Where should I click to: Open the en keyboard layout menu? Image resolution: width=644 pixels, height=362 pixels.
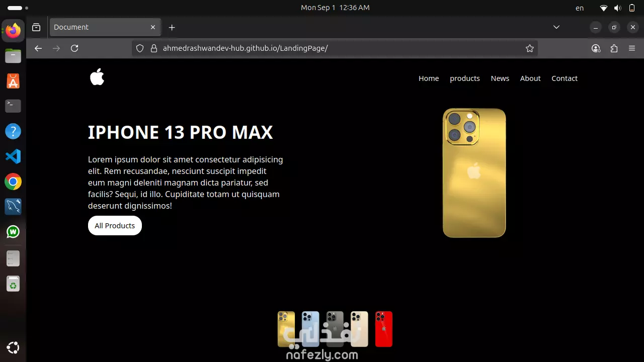coord(580,8)
